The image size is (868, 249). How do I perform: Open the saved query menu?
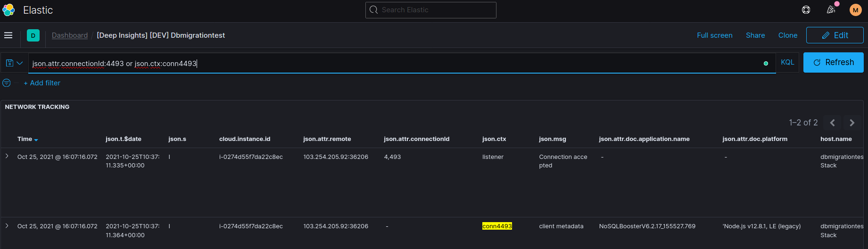coord(14,63)
